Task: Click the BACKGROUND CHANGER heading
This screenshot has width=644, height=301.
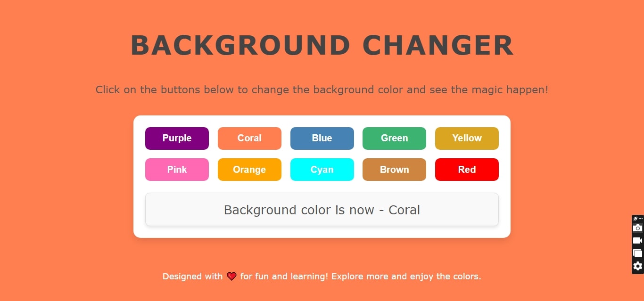Action: (x=322, y=46)
